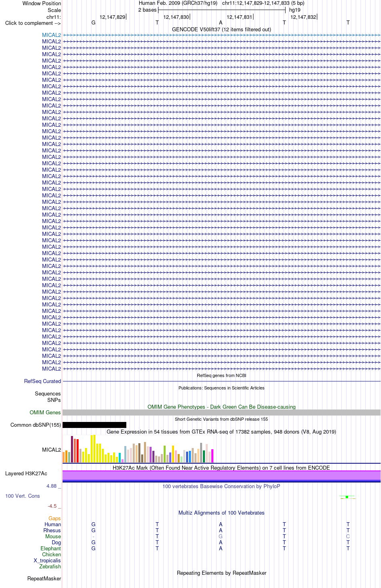The image size is (381, 588).
Task: Open 'Repeating Elements by RepeatMasker' title
Action: tap(221, 573)
